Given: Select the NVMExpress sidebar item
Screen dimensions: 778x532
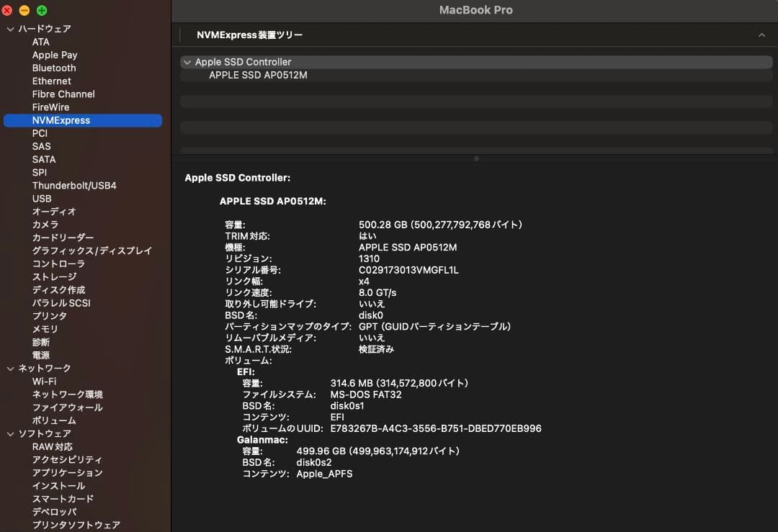Looking at the screenshot, I should (83, 120).
